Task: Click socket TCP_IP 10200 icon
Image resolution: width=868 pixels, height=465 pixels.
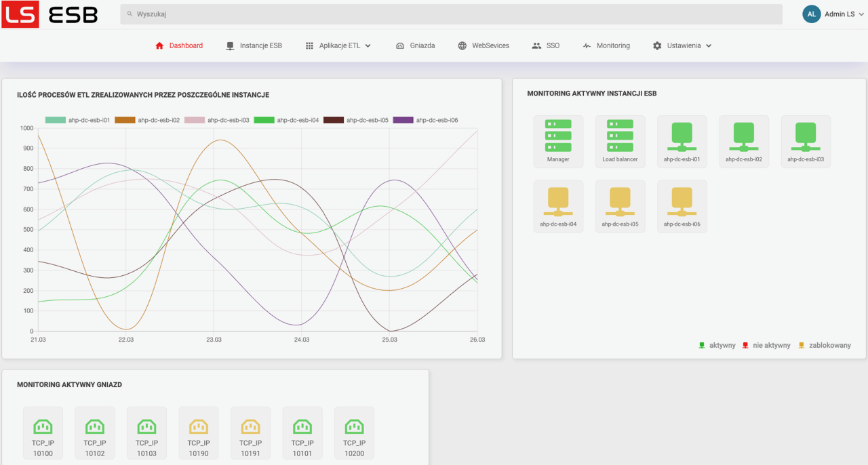Action: (x=354, y=433)
